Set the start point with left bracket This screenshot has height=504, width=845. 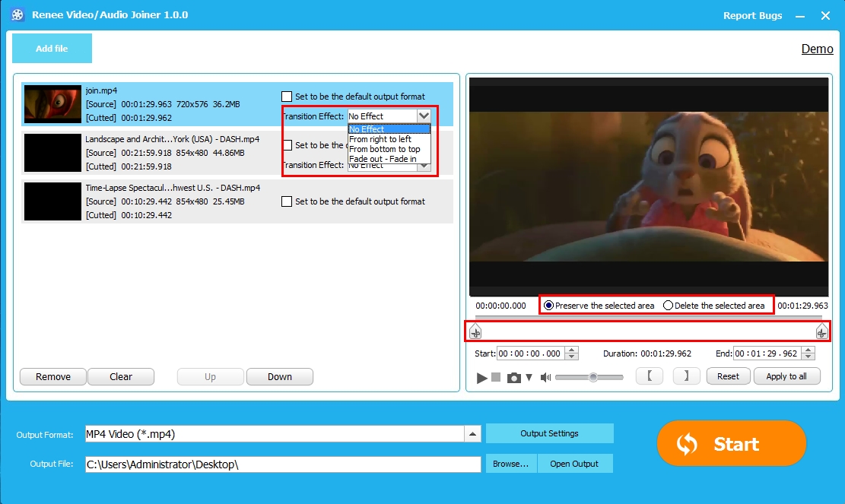pyautogui.click(x=649, y=376)
